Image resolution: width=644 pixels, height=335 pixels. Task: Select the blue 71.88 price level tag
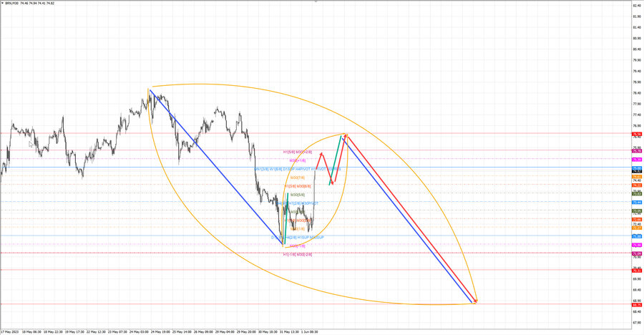click(x=637, y=236)
